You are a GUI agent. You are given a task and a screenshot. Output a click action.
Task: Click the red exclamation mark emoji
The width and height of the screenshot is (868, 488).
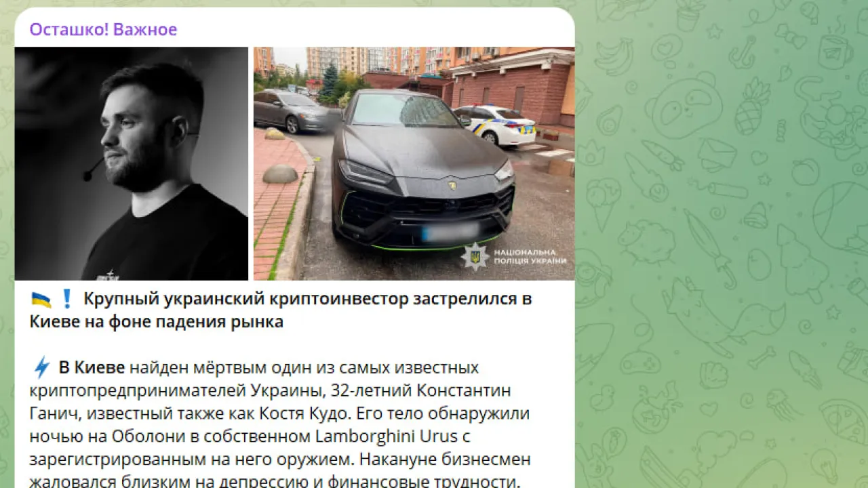66,299
